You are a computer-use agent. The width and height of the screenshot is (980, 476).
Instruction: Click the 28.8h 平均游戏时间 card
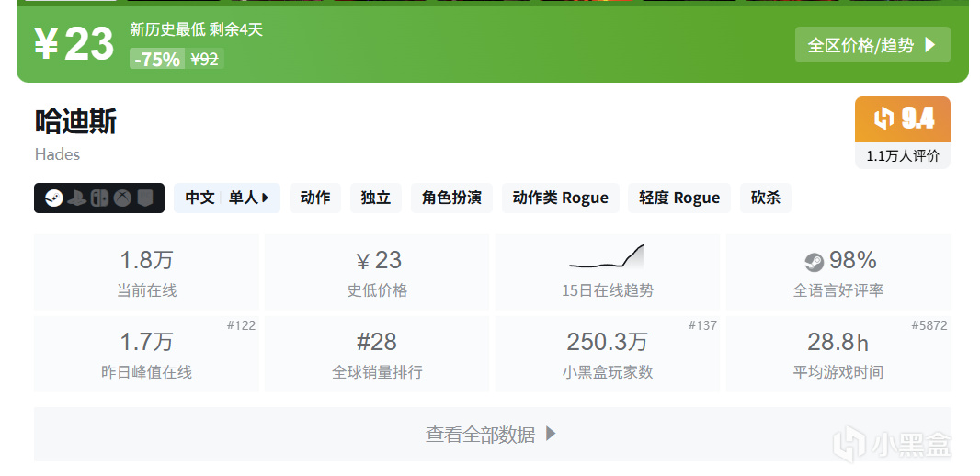point(838,354)
